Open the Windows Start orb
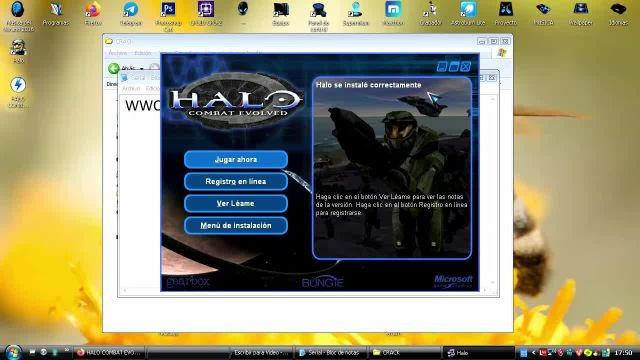The height and width of the screenshot is (360, 640). [x=13, y=352]
